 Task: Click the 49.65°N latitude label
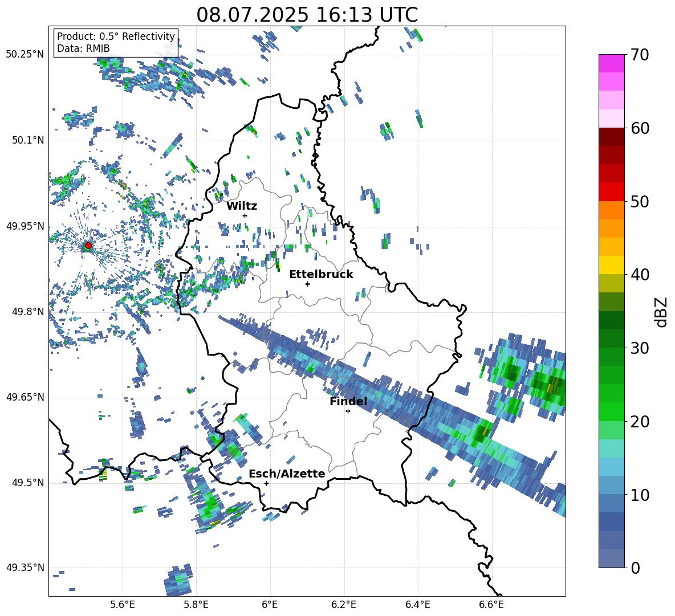pyautogui.click(x=25, y=397)
